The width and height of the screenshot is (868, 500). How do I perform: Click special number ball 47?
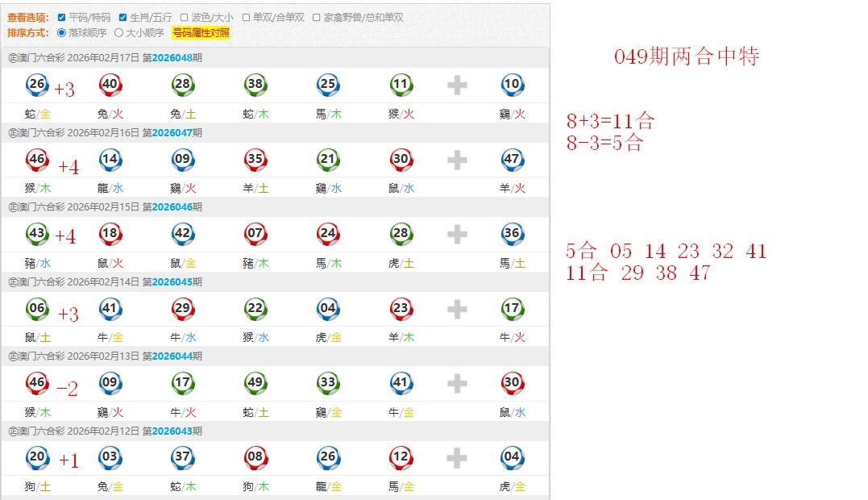coord(512,160)
